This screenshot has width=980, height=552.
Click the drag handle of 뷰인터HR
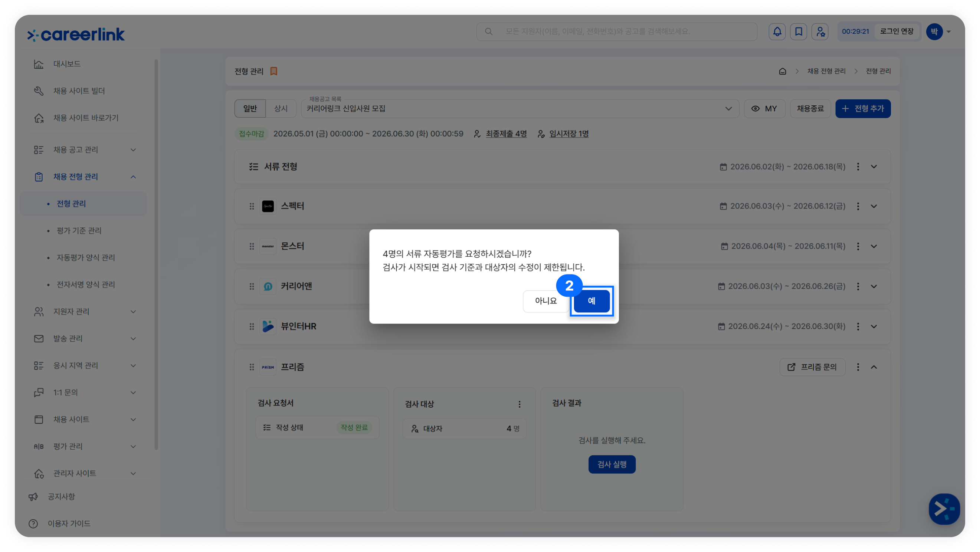click(252, 326)
